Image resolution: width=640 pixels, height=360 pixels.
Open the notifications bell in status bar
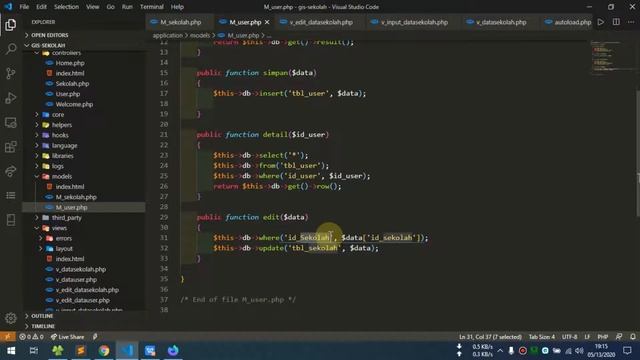[x=633, y=337]
